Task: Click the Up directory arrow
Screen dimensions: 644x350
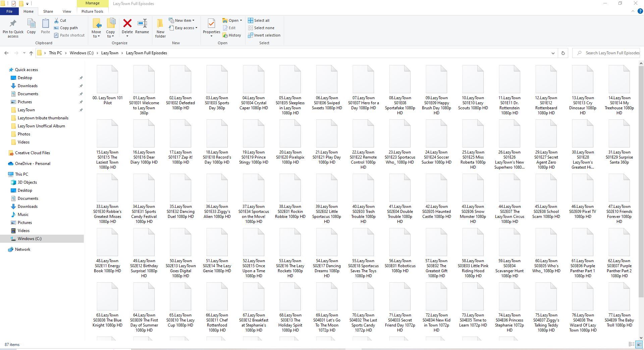Action: coord(31,53)
